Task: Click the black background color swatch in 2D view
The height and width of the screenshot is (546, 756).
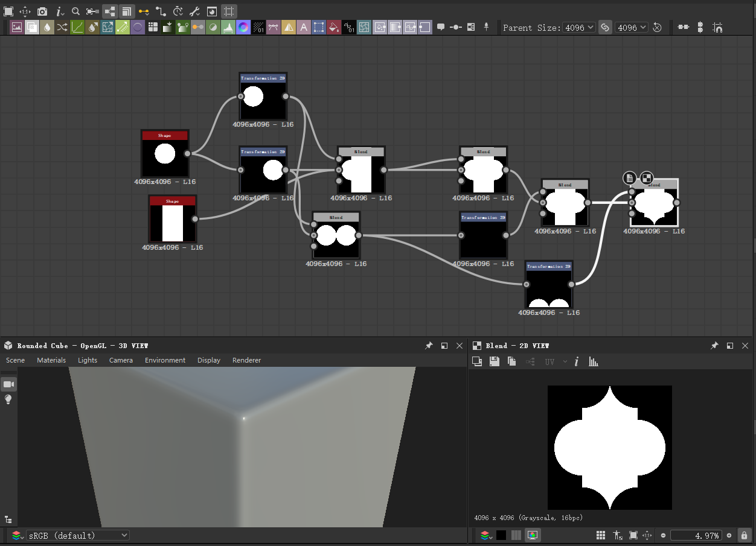Action: coord(501,535)
